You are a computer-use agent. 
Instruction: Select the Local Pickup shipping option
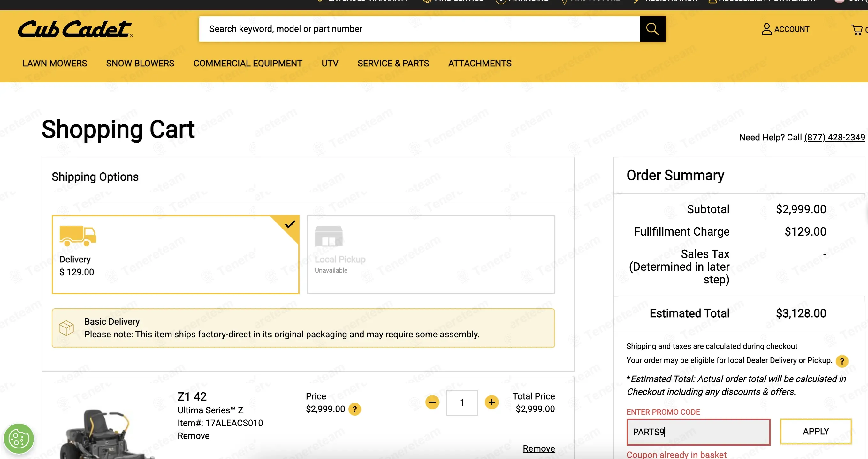coord(431,255)
